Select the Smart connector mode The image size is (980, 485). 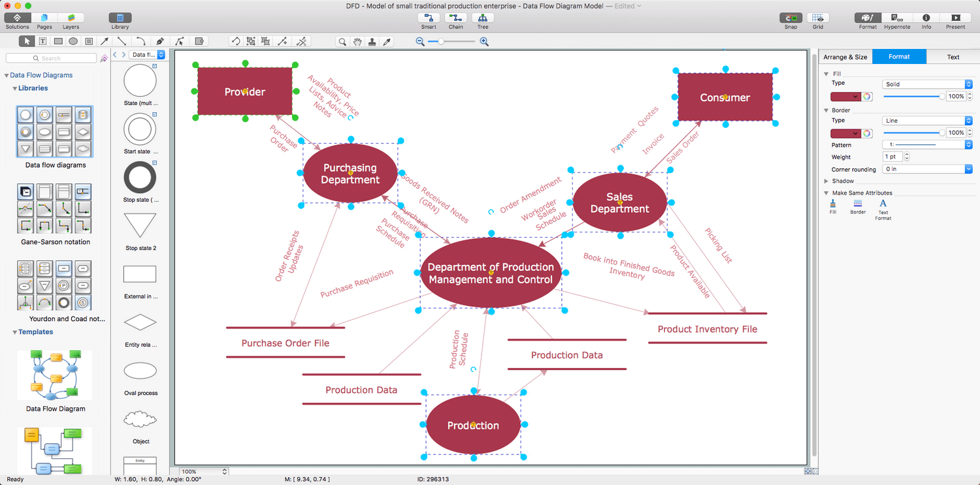(x=429, y=21)
